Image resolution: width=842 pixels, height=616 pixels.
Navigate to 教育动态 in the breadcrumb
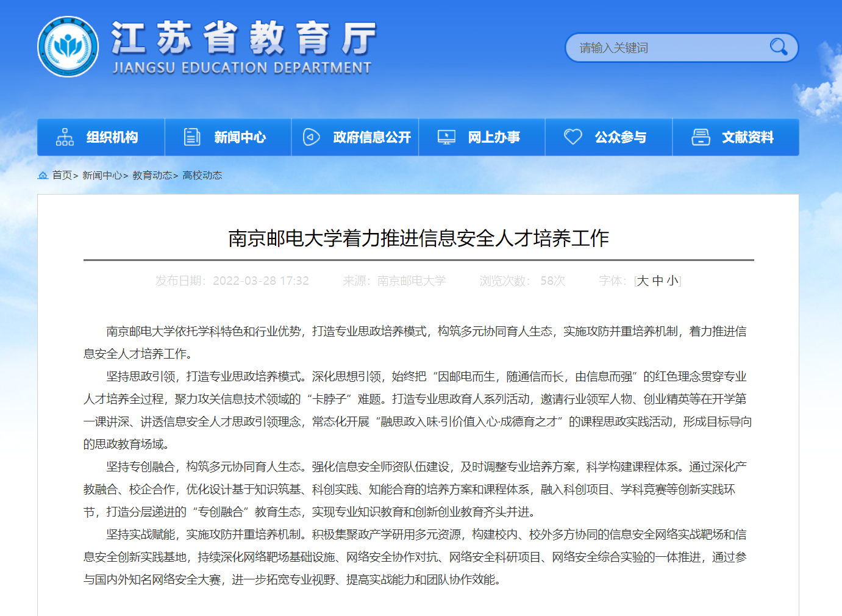[152, 176]
